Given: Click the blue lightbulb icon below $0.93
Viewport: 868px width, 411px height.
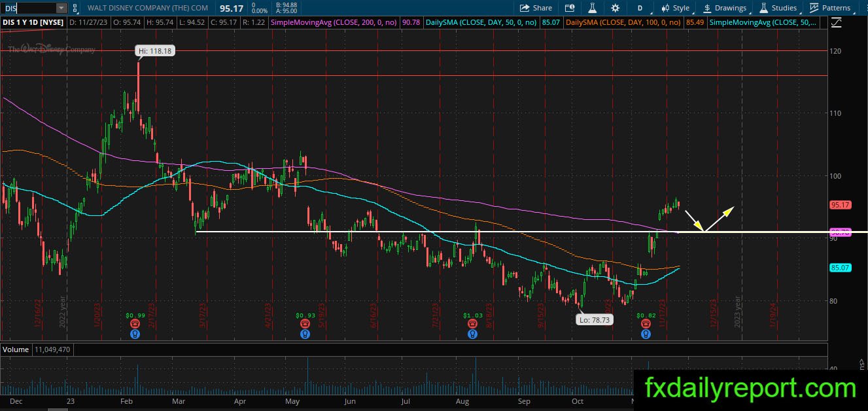Looking at the screenshot, I should click(x=305, y=334).
